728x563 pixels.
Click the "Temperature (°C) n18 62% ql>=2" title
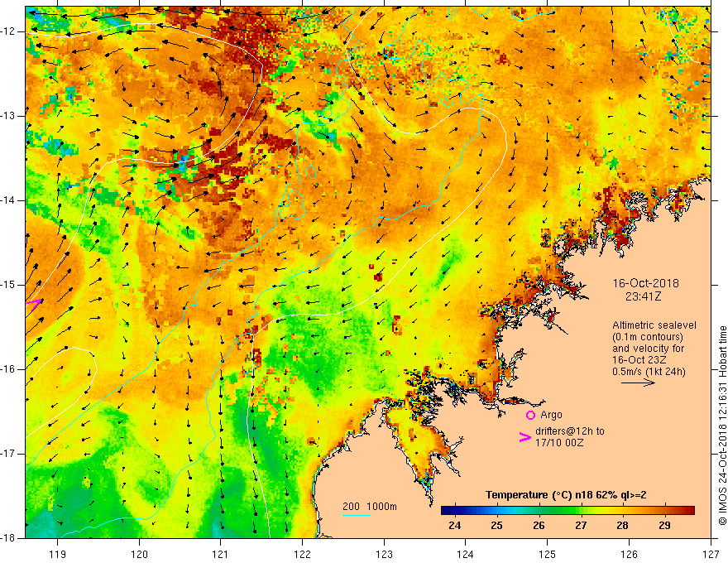coord(566,495)
